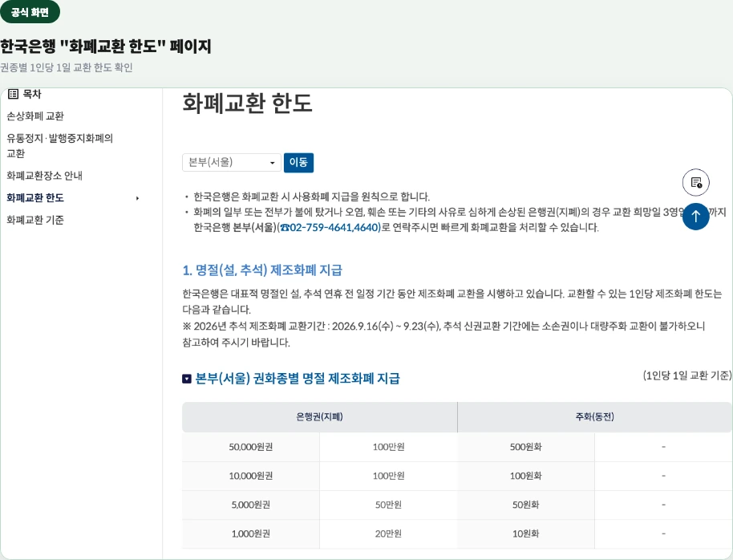Click phone number 02-759-4641,4640 link
This screenshot has height=560, width=733.
[x=330, y=227]
